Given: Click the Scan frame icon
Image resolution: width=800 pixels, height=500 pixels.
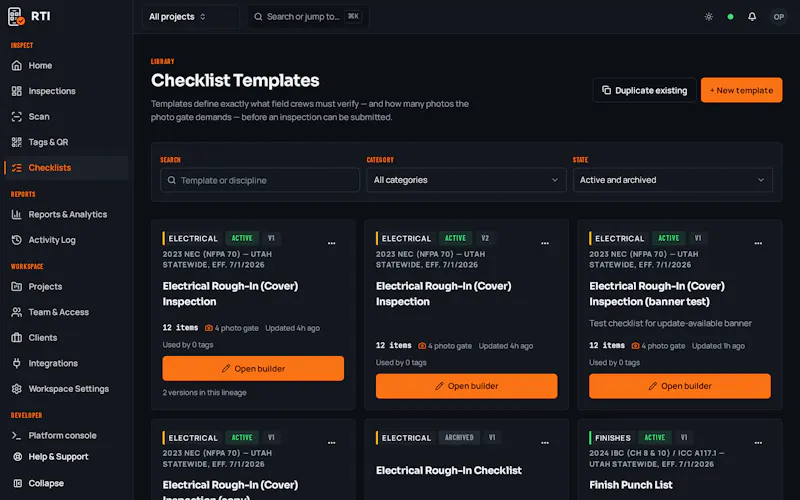Looking at the screenshot, I should pos(17,116).
